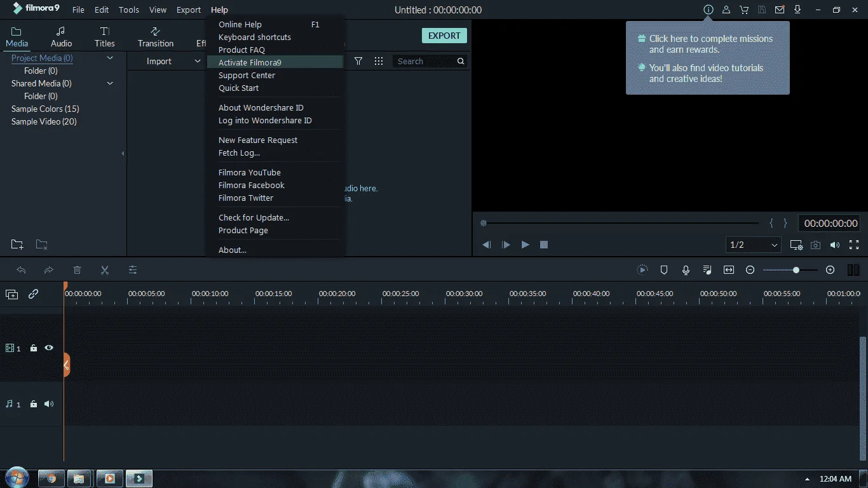Click the delete folder icon
This screenshot has width=868, height=488.
tap(41, 245)
